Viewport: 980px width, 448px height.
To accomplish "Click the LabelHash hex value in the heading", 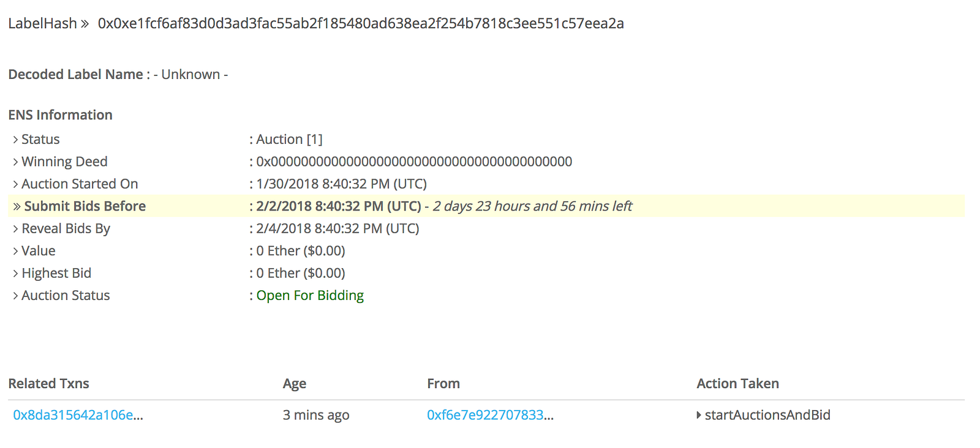I will click(361, 23).
